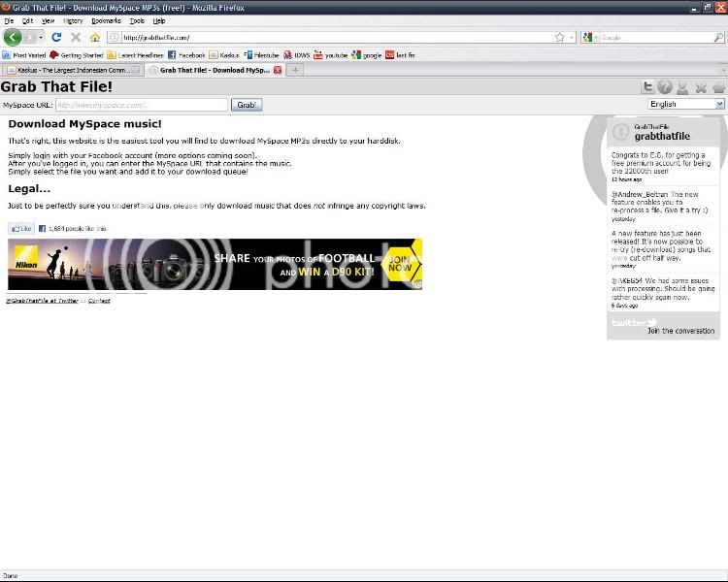Open the Help menu
The image size is (728, 582).
coord(159,21)
